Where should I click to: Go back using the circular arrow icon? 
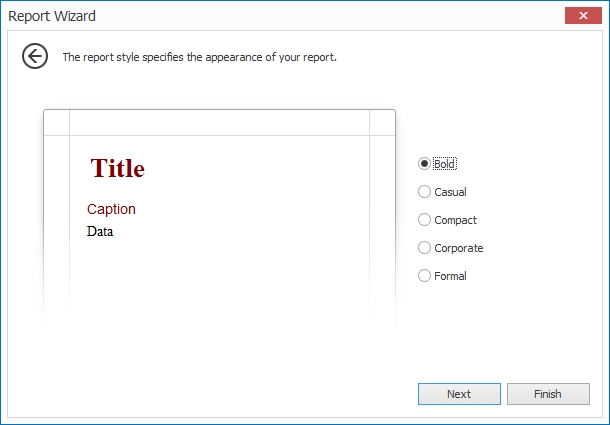point(35,57)
